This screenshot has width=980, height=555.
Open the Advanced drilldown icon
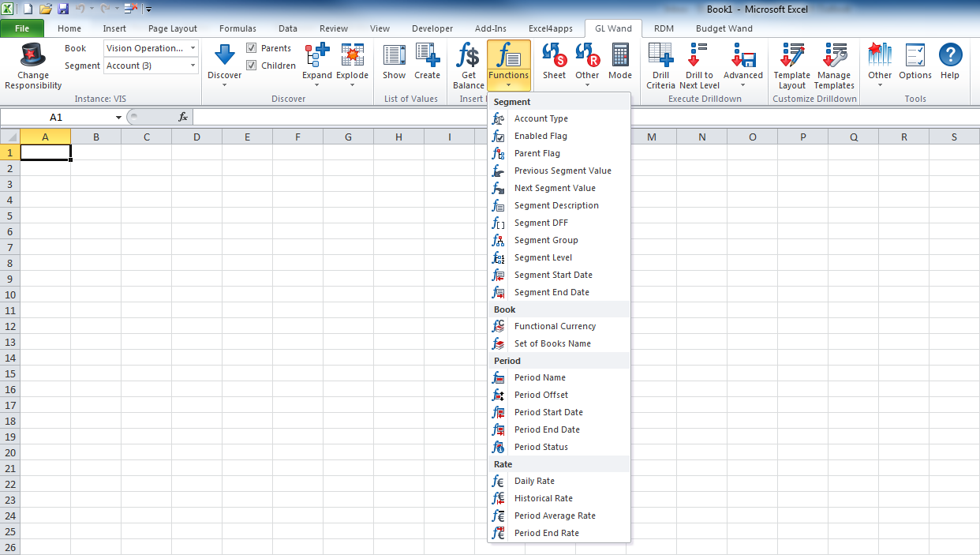743,54
